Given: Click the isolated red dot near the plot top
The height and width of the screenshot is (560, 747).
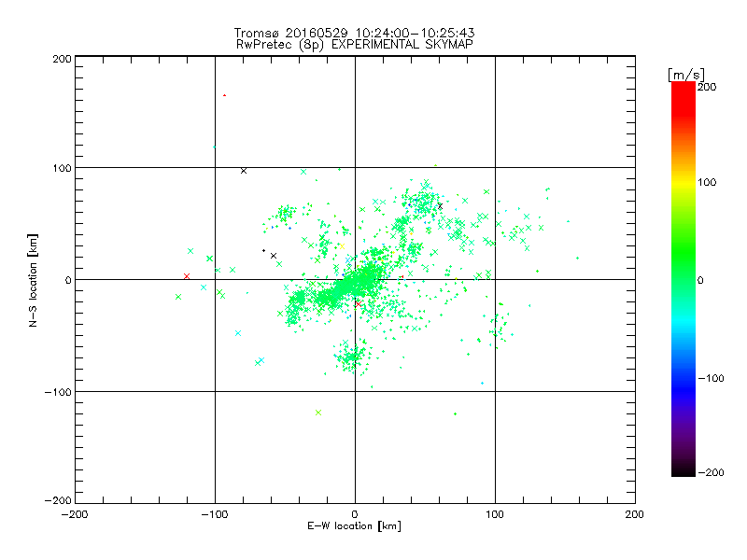Looking at the screenshot, I should (224, 95).
